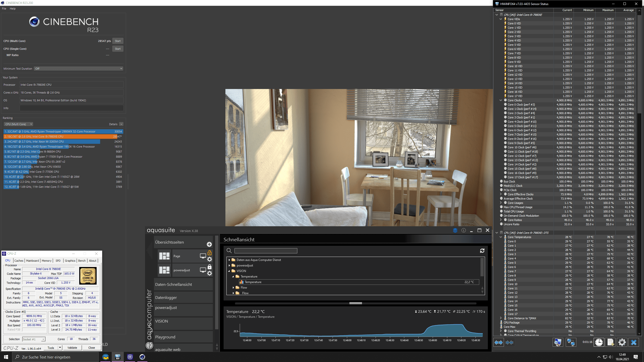Select Temperature sensor chart icon row
Image resolution: width=644 pixels, height=362 pixels.
(359, 282)
